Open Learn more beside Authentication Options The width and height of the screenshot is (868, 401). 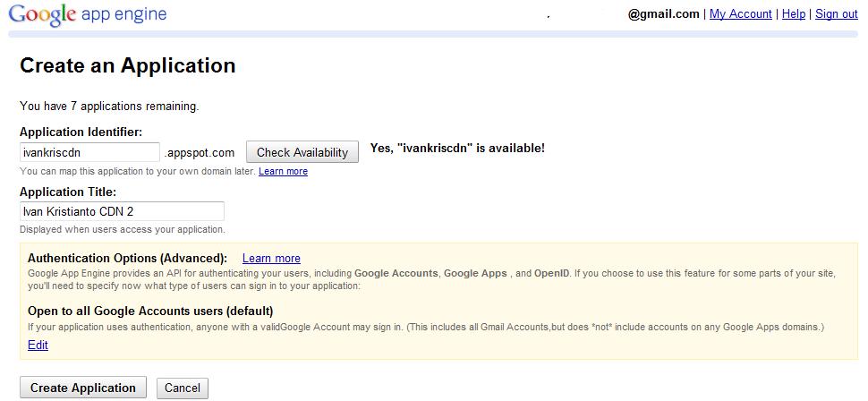pos(271,258)
